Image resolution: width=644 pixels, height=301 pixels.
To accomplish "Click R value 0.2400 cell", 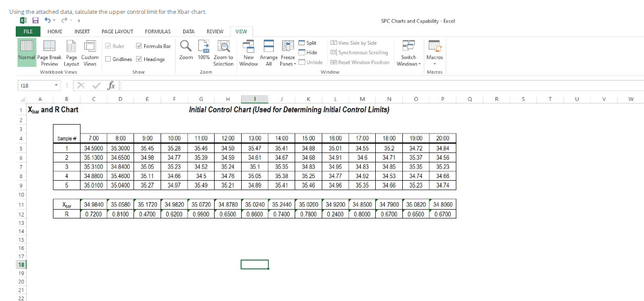I will click(336, 214).
